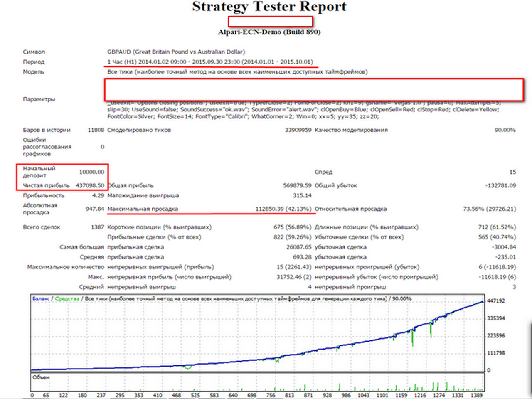532x399 pixels.
Task: Select the "Ошибки рассогласования графиков" label
Action: pos(47,147)
